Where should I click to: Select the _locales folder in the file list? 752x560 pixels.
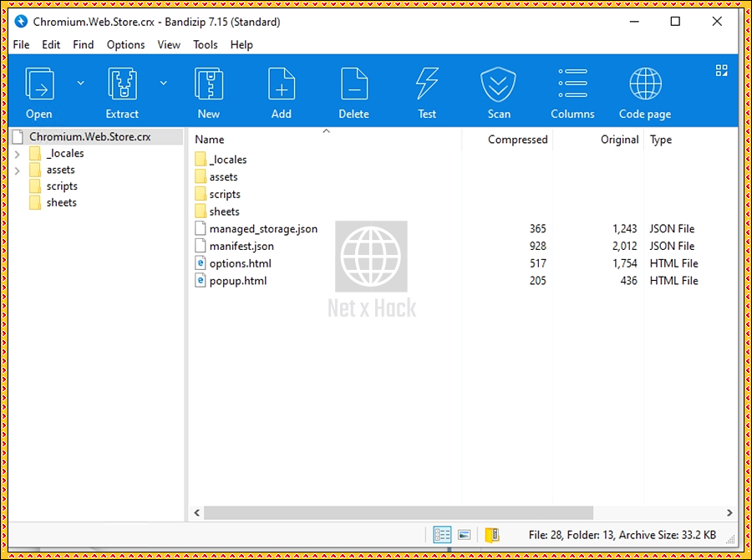tap(228, 160)
